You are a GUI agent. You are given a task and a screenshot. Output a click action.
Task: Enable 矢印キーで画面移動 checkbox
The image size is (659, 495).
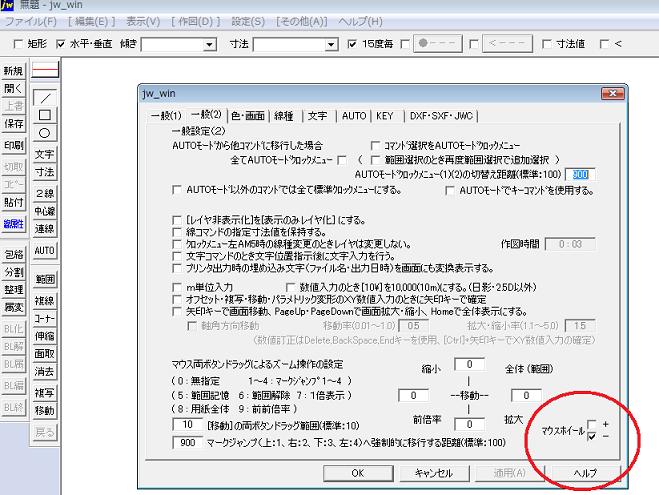point(177,311)
